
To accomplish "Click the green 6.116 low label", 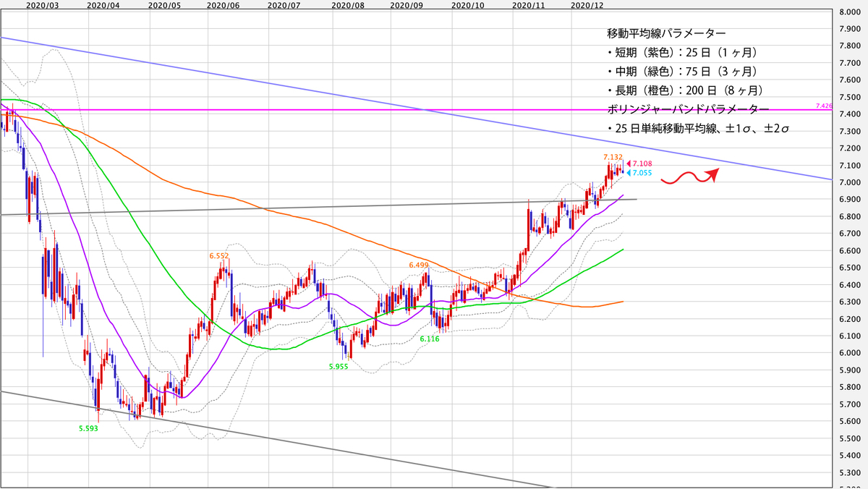I will click(430, 339).
